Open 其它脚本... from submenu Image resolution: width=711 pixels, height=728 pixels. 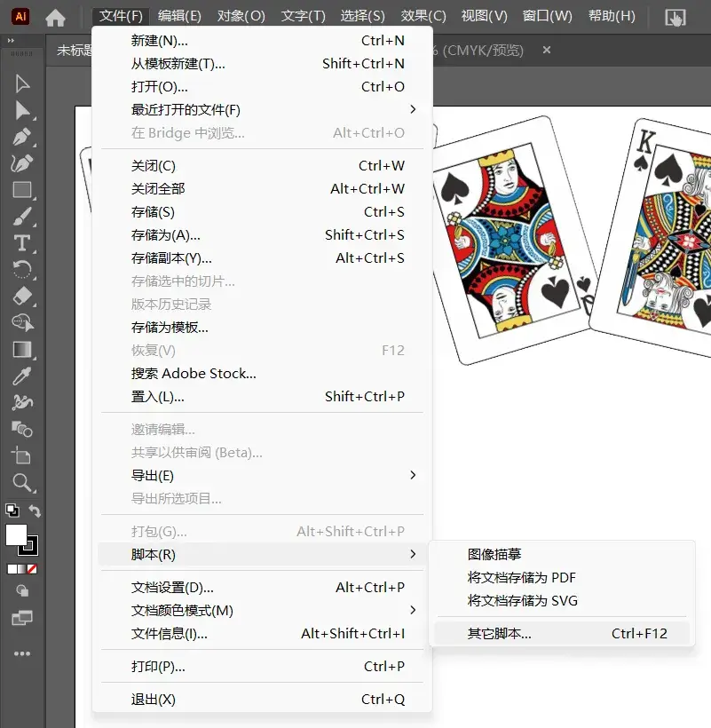[562, 633]
